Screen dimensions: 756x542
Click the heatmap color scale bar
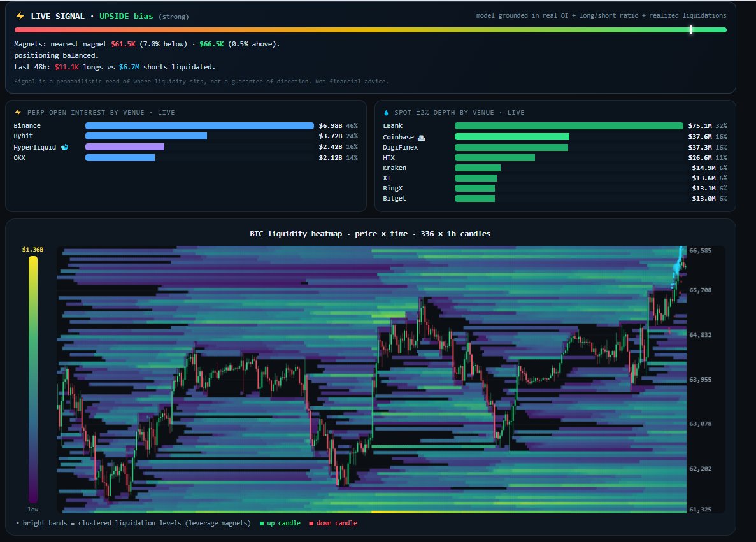(x=32, y=380)
